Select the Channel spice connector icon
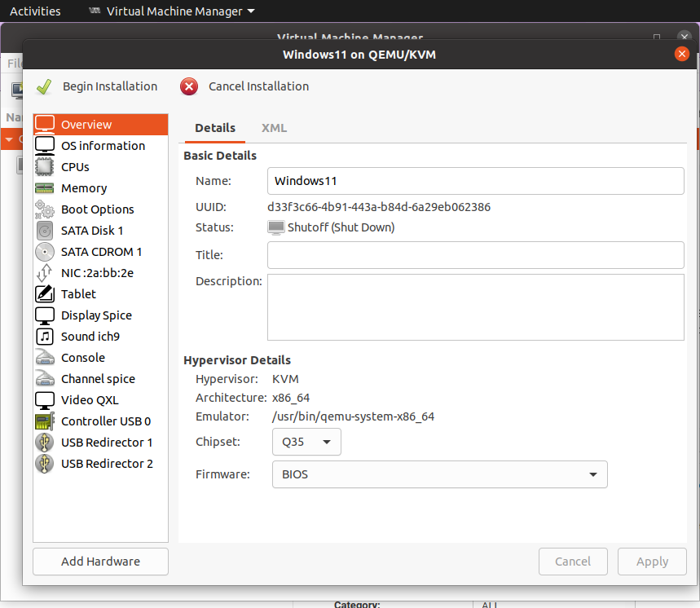700x608 pixels. point(45,378)
